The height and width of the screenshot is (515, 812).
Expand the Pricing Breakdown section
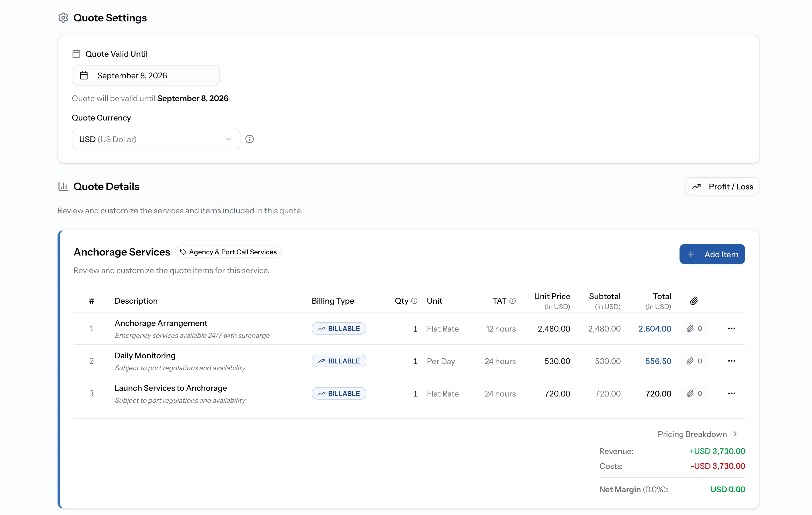[697, 434]
